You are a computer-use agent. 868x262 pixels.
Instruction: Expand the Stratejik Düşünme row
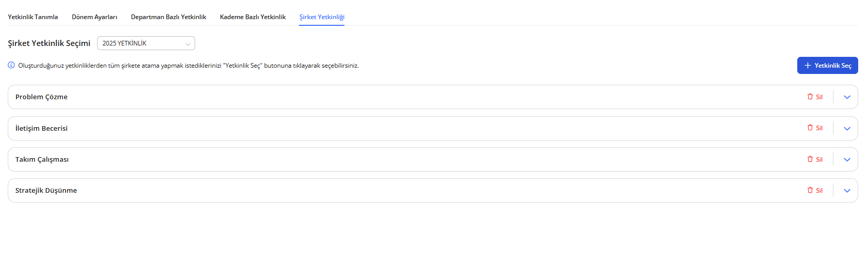(847, 191)
